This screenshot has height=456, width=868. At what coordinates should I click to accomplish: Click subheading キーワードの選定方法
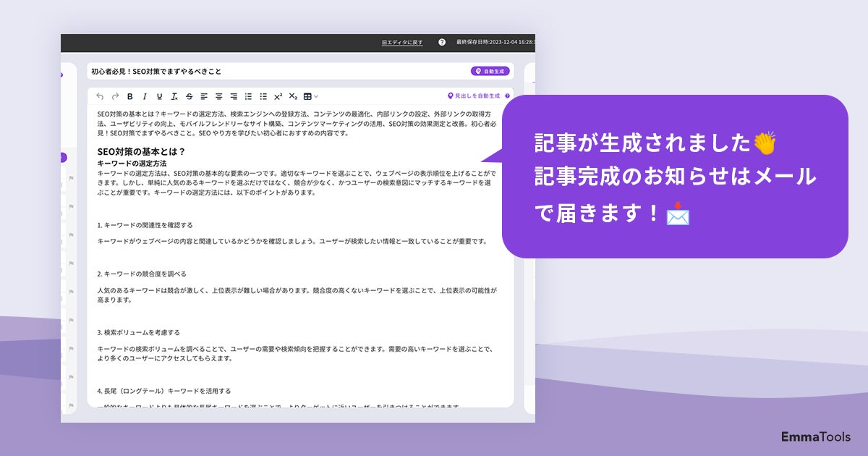tap(132, 164)
